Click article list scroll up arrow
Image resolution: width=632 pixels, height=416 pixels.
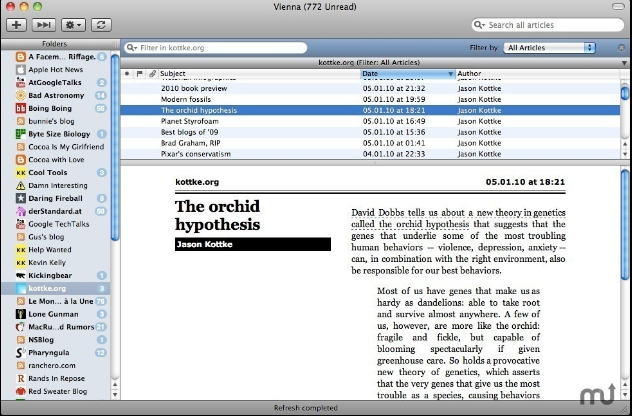[625, 144]
